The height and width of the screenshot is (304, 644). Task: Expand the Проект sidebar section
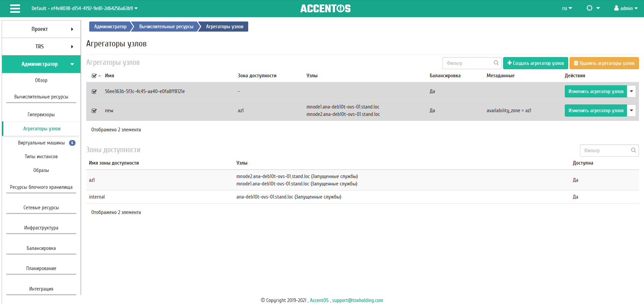point(41,29)
